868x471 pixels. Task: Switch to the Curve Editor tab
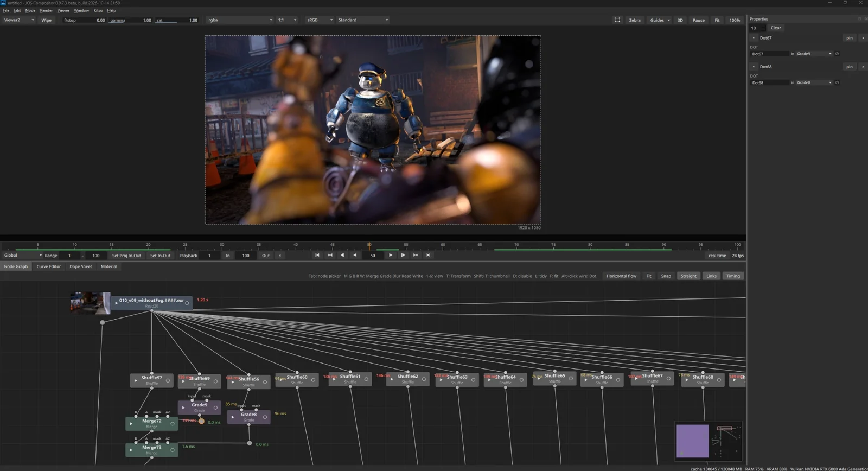[48, 266]
